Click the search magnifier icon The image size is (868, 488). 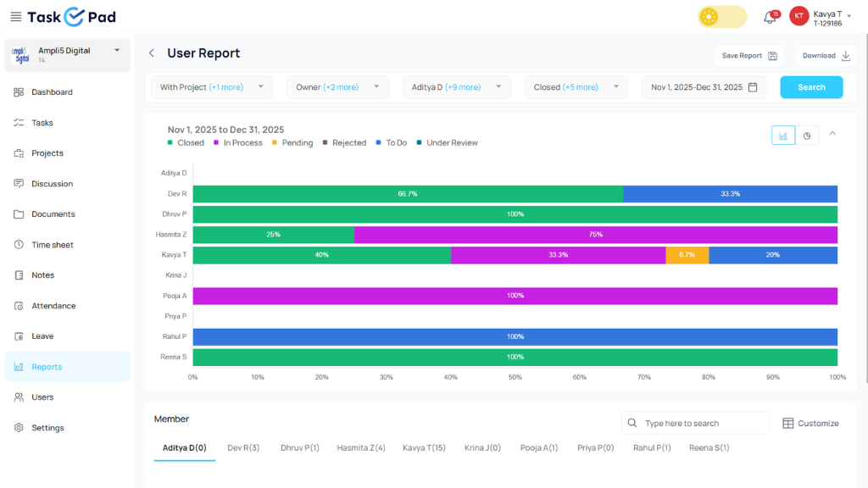632,424
